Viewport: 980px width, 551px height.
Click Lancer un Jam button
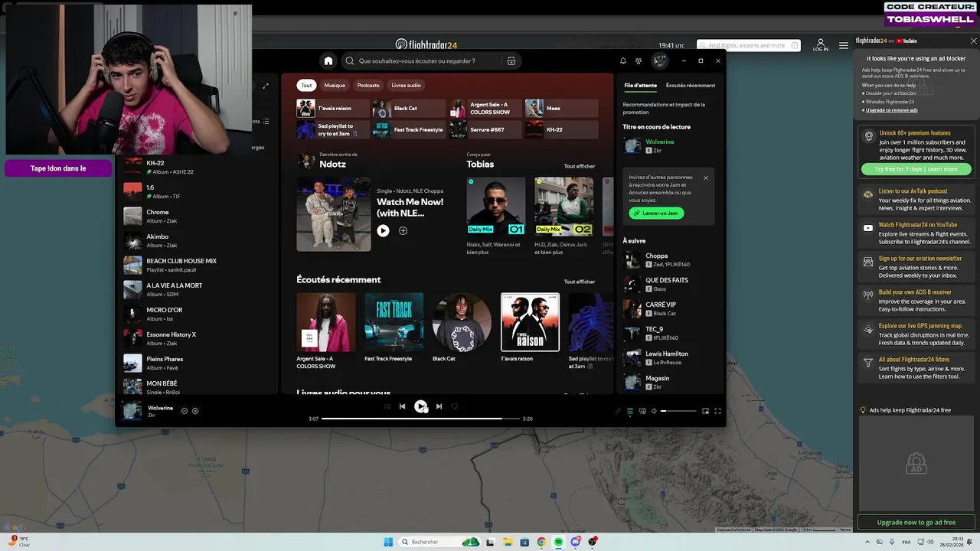click(657, 213)
